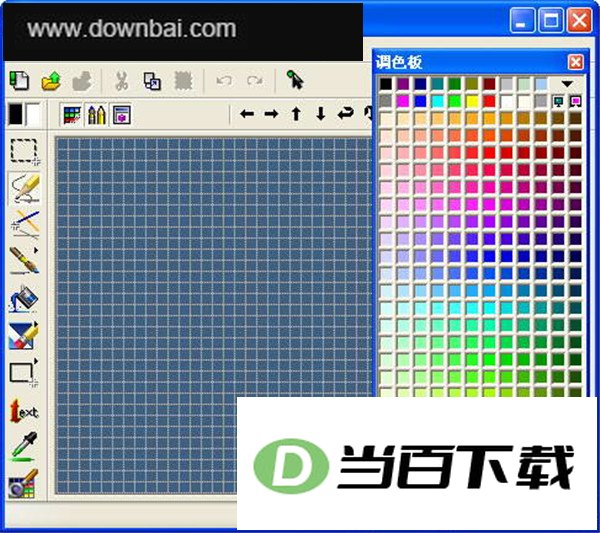Click the greyed-out Paste icon
600x533 pixels.
(x=183, y=81)
